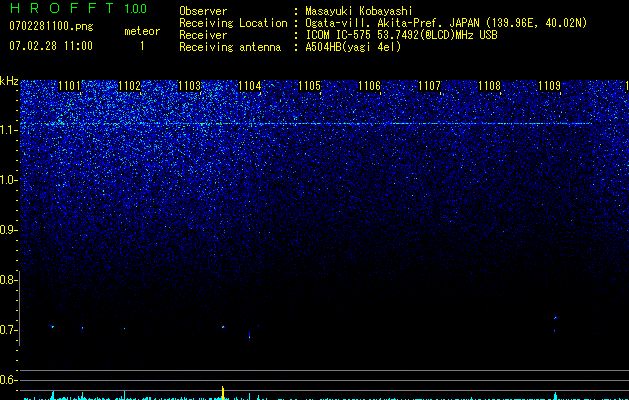
Task: Click the 0.9 kHz frequency axis label
Action: pos(8,230)
